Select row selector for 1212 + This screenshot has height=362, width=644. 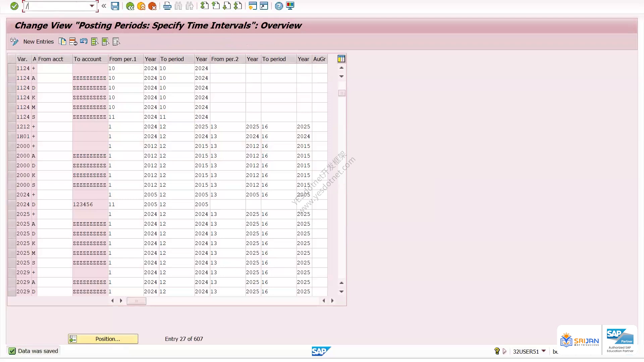(12, 127)
